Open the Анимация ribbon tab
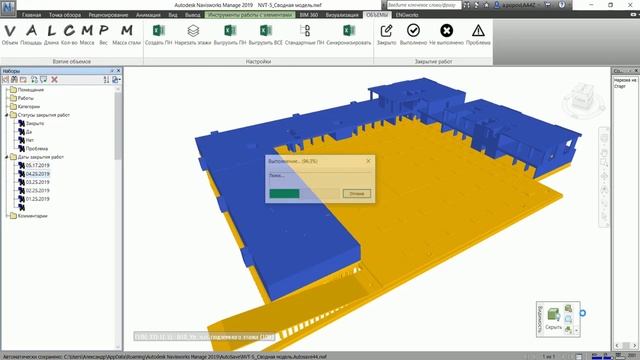 point(148,15)
